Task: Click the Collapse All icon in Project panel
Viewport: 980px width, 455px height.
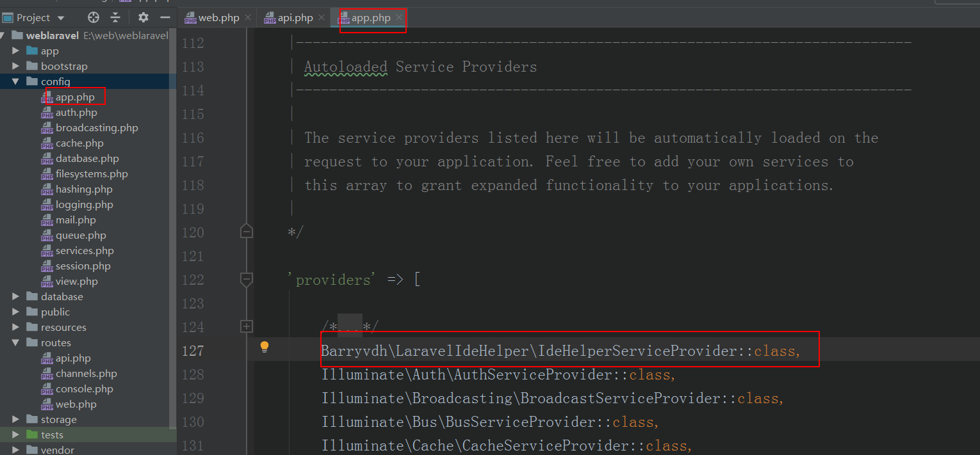Action: pos(115,17)
